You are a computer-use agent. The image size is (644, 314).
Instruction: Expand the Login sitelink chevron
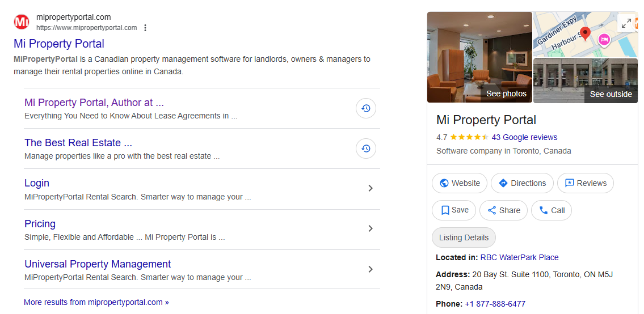click(x=371, y=188)
